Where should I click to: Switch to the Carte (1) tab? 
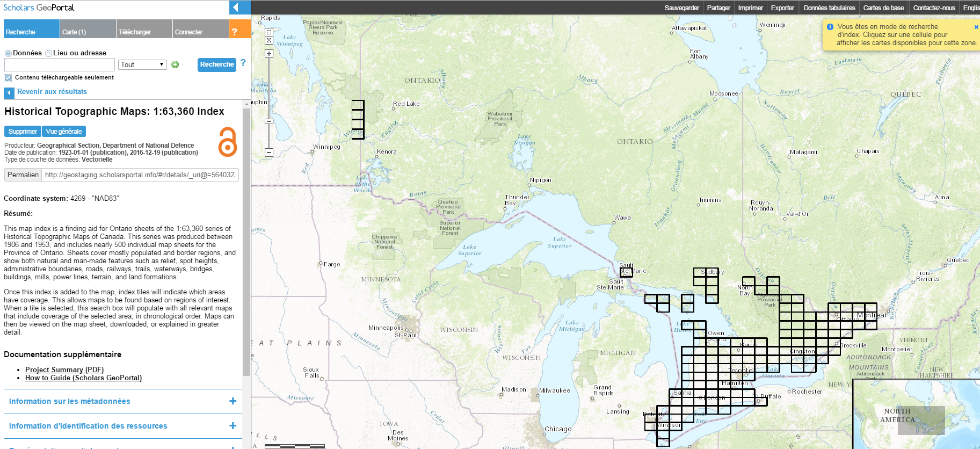point(88,29)
